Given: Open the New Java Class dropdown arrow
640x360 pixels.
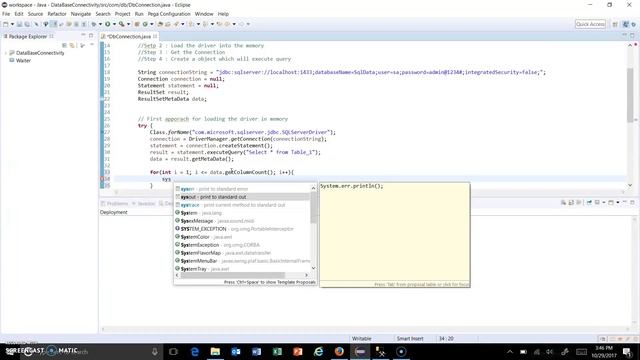Looking at the screenshot, I should (152, 24).
